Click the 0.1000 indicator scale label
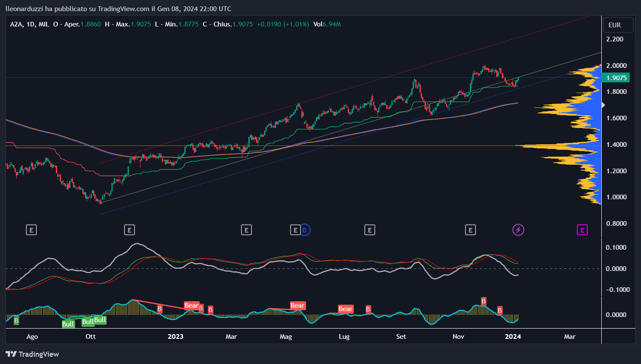641x364 pixels. (x=616, y=248)
